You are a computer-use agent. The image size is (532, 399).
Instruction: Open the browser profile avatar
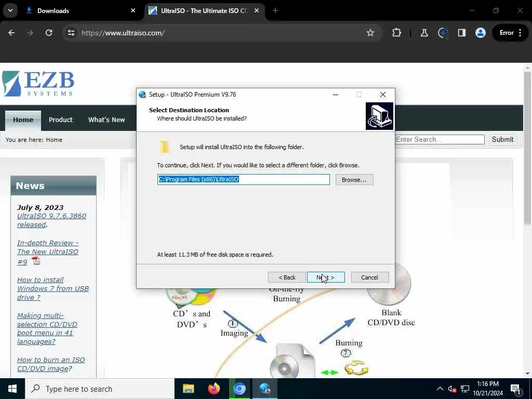(x=481, y=33)
